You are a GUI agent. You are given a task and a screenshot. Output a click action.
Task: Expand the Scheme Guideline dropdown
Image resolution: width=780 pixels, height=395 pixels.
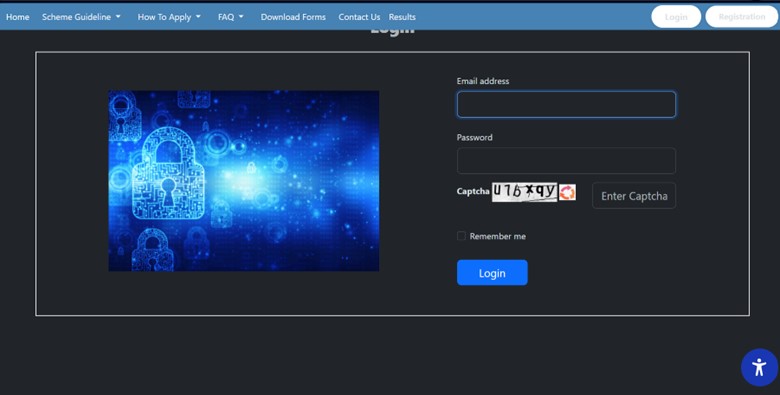(x=81, y=17)
